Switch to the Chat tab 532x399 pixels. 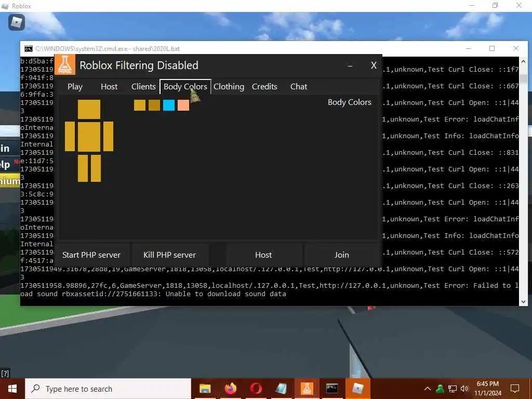(299, 87)
